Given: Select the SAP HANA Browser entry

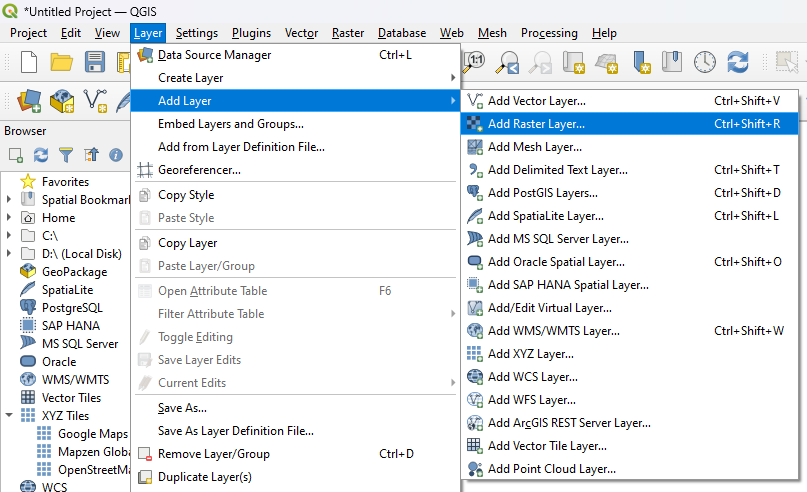Looking at the screenshot, I should click(60, 326).
